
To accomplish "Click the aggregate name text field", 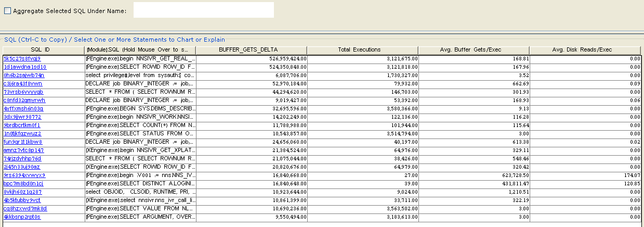I will (x=203, y=10).
